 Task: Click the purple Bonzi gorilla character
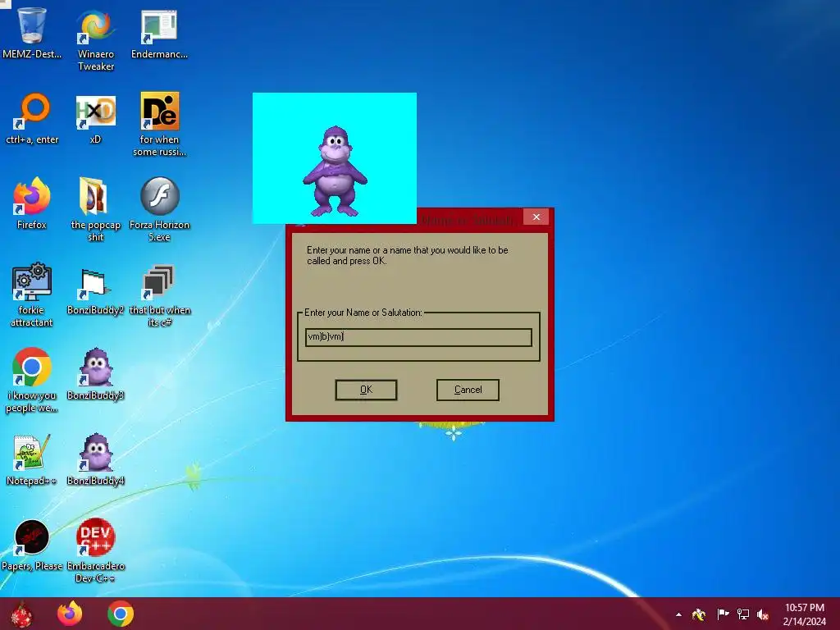pyautogui.click(x=336, y=171)
